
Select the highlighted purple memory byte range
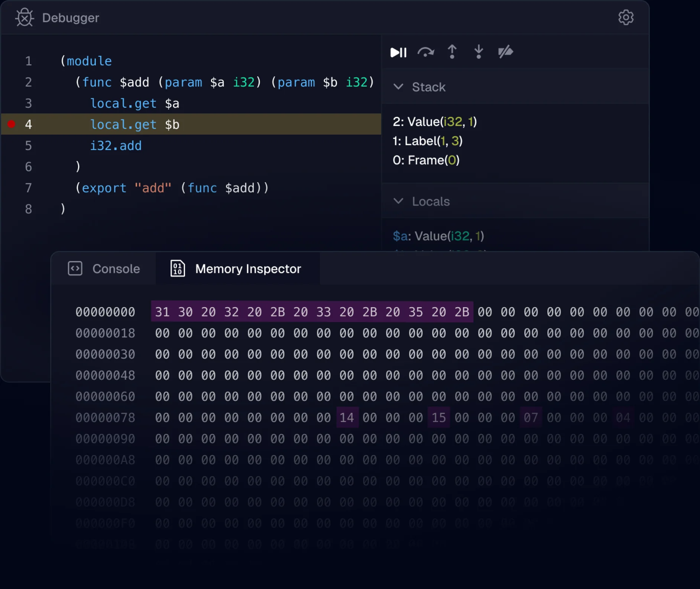312,312
